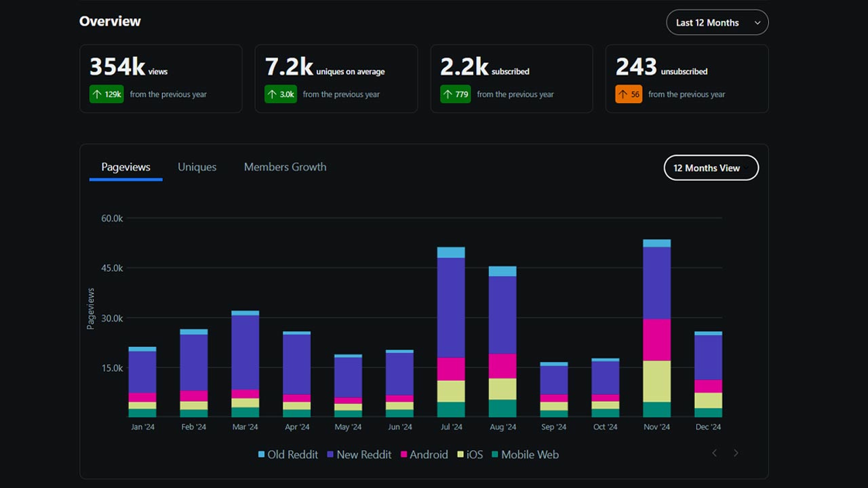868x488 pixels.
Task: Click the Jul '24 New Reddit segment
Action: (451, 308)
